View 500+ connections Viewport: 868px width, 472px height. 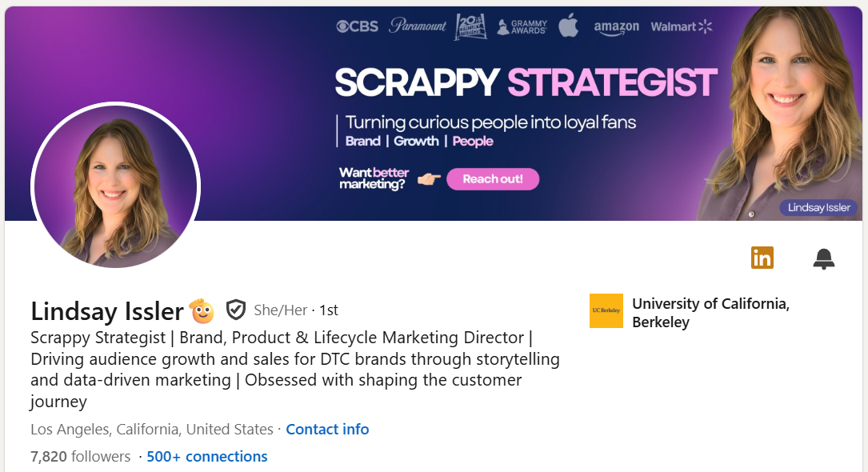click(206, 456)
